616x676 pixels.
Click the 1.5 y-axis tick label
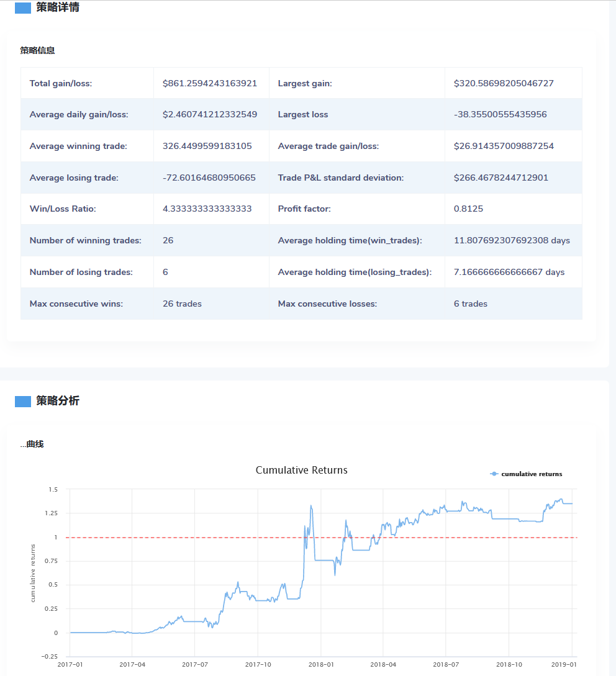(x=53, y=490)
